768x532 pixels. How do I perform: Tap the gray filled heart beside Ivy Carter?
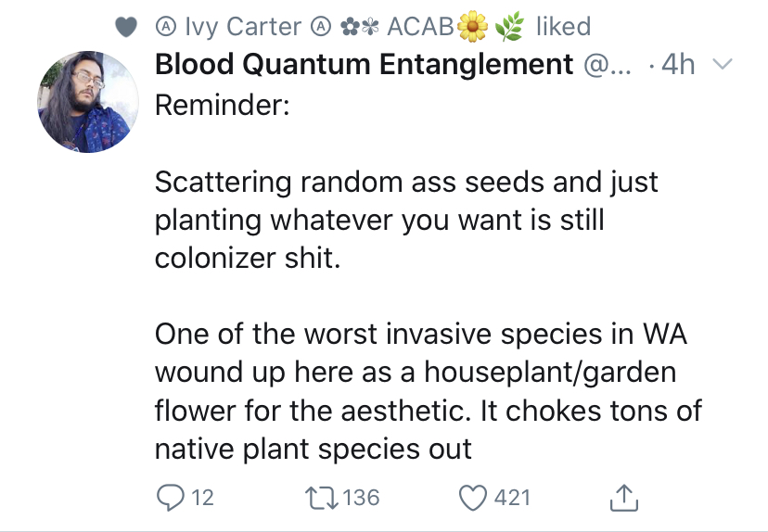pyautogui.click(x=126, y=27)
